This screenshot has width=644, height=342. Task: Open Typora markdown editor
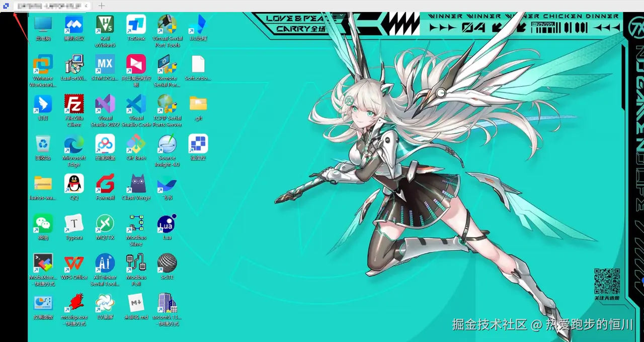click(74, 223)
